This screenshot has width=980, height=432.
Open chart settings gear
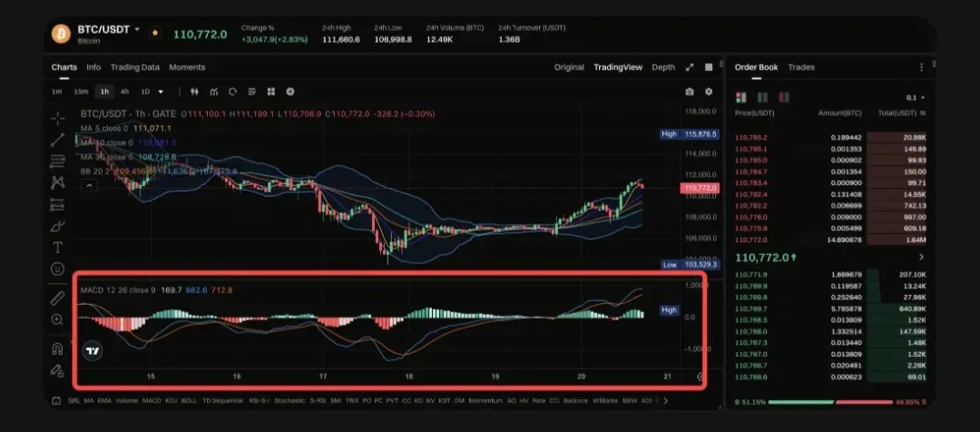(x=708, y=92)
